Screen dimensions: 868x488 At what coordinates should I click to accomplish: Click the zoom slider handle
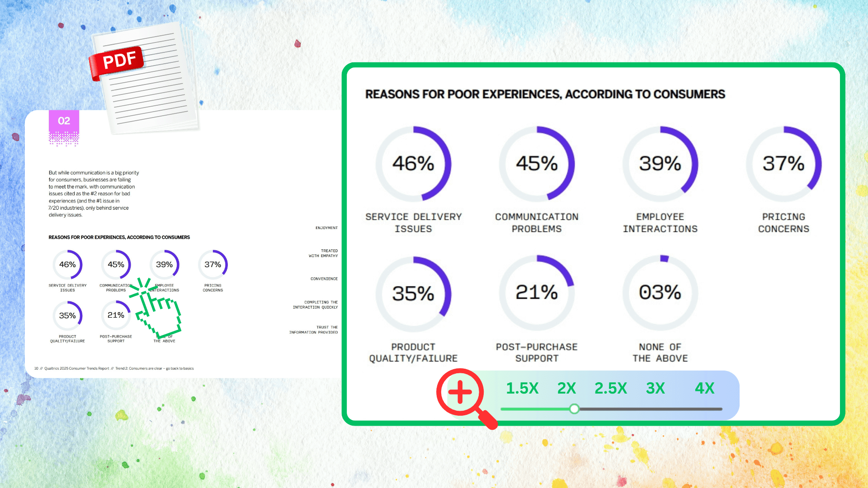pos(574,409)
